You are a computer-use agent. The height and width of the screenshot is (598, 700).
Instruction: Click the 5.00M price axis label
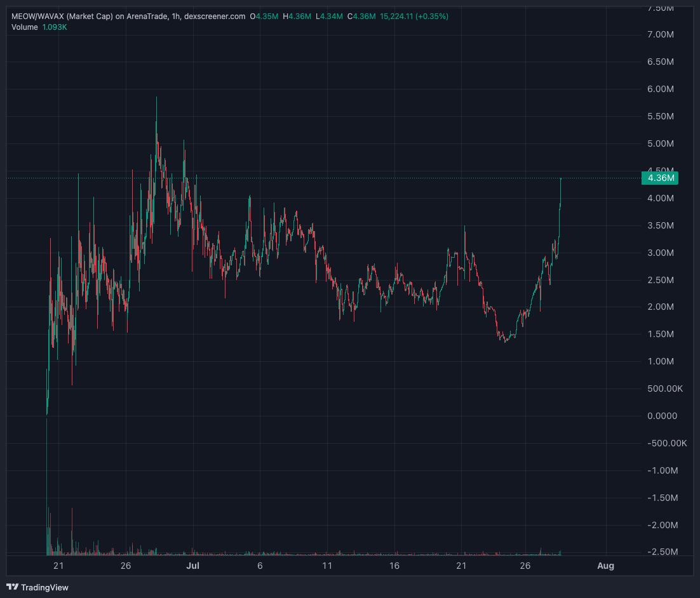[x=660, y=143]
